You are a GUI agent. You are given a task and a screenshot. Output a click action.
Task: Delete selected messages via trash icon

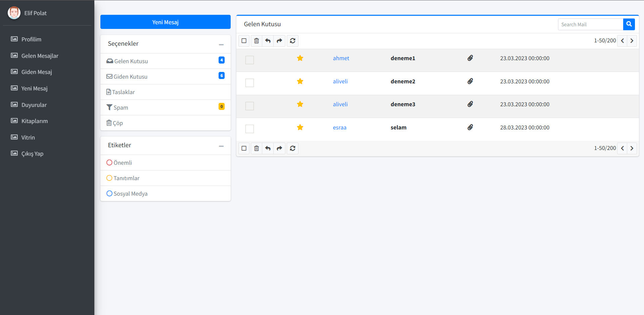click(256, 41)
